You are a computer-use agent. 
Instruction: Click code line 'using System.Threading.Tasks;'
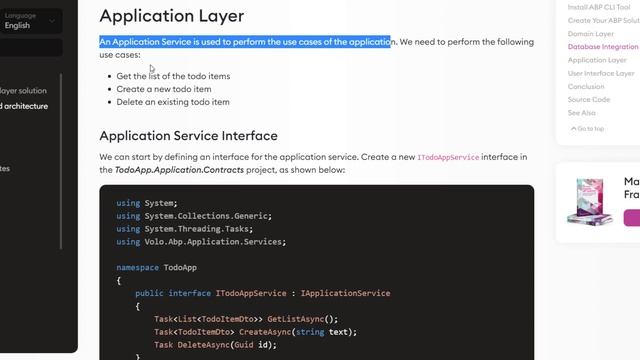coord(184,229)
